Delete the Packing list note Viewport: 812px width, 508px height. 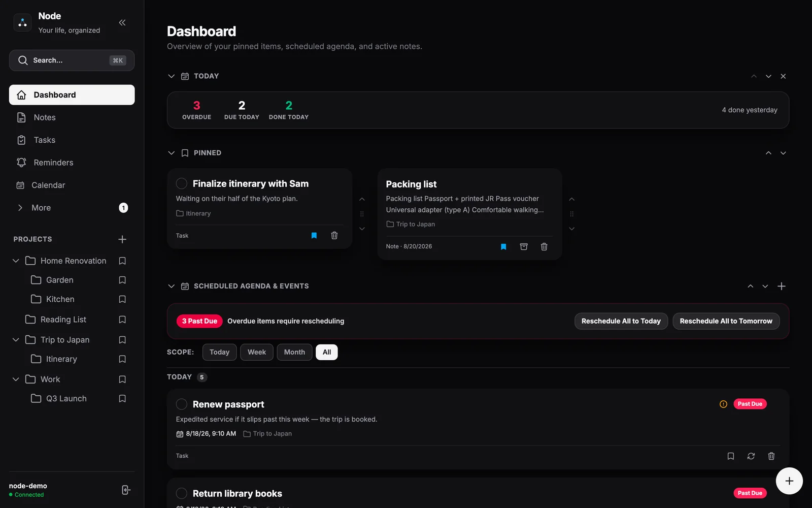pyautogui.click(x=544, y=246)
